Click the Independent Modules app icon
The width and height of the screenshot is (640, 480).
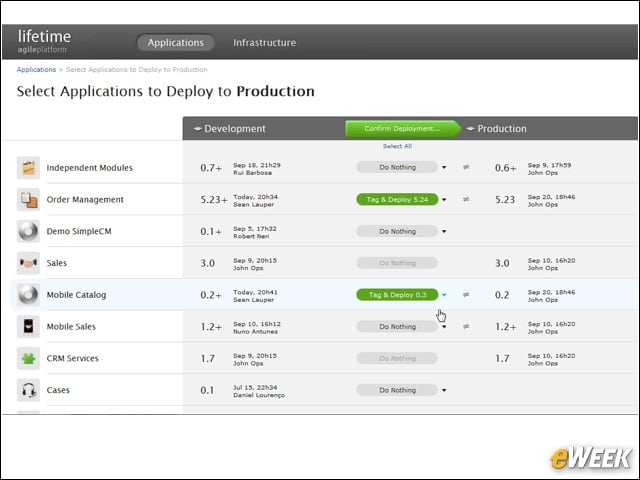[28, 168]
